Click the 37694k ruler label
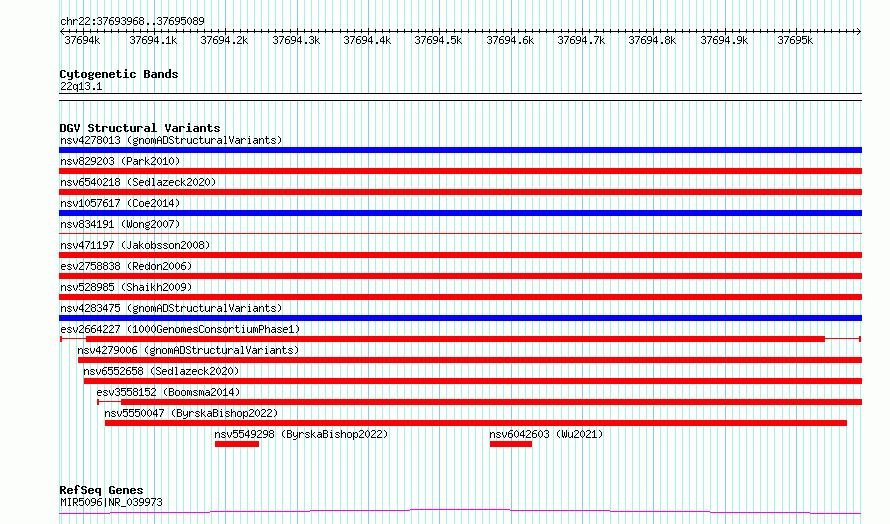The image size is (890, 524). 82,41
